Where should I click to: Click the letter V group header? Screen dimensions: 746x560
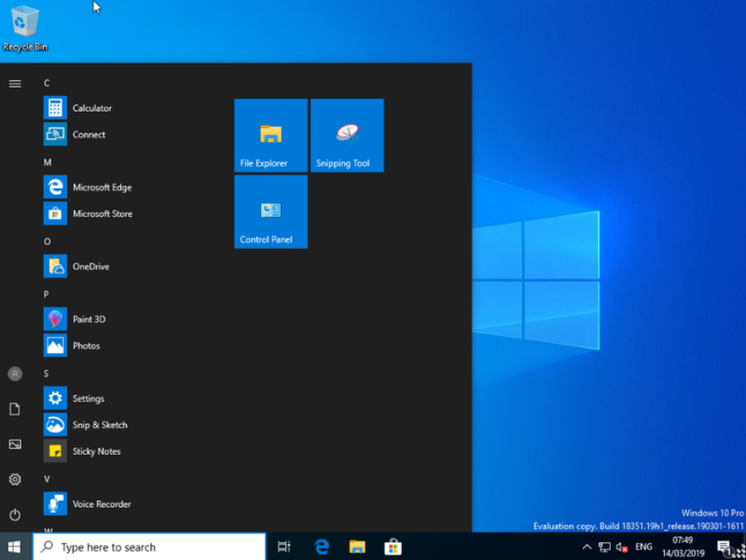[46, 479]
